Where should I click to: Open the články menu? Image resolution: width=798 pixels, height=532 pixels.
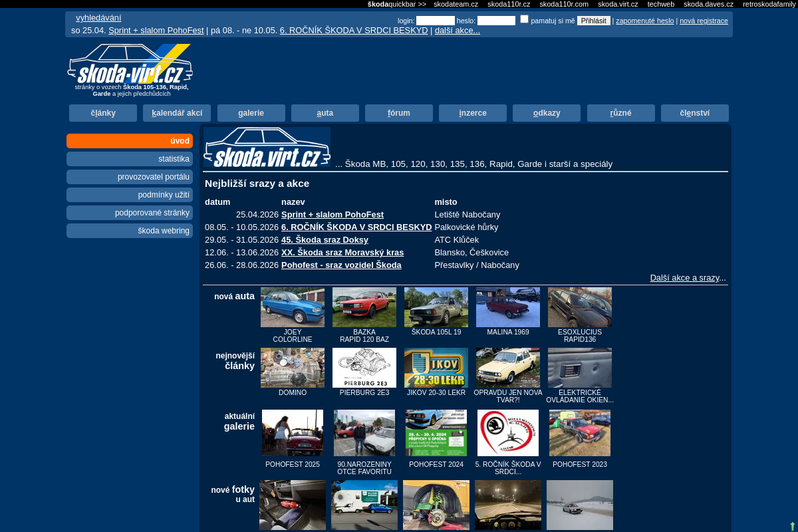pyautogui.click(x=103, y=113)
